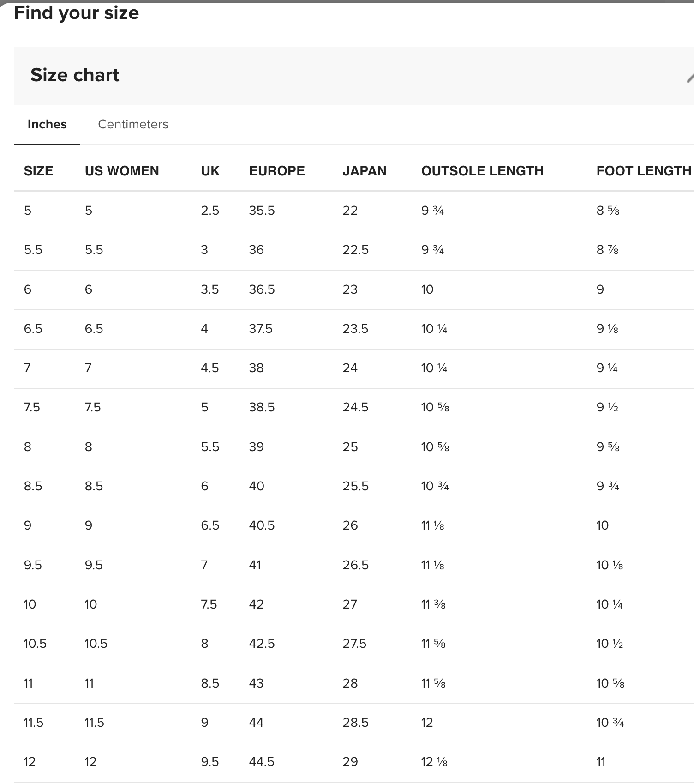Click the 11 ⅜ outsole length cell
This screenshot has width=694, height=784.
(x=433, y=604)
